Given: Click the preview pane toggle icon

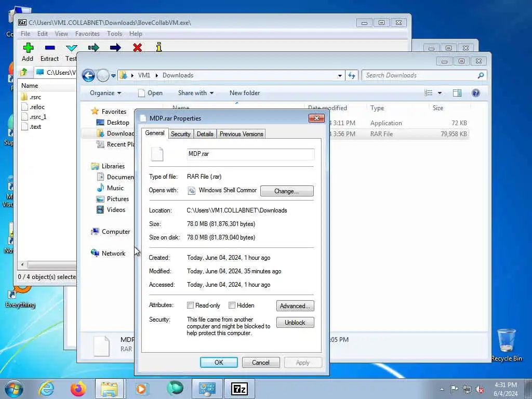Looking at the screenshot, I should (457, 93).
